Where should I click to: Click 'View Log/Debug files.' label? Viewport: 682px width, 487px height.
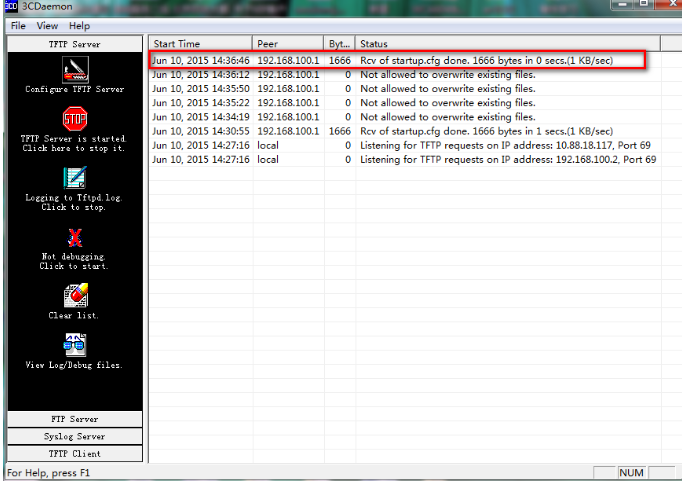click(x=74, y=365)
